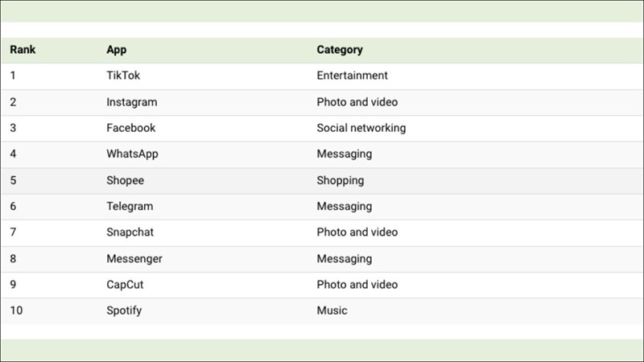644x362 pixels.
Task: Select the Music category cell
Action: tap(332, 311)
